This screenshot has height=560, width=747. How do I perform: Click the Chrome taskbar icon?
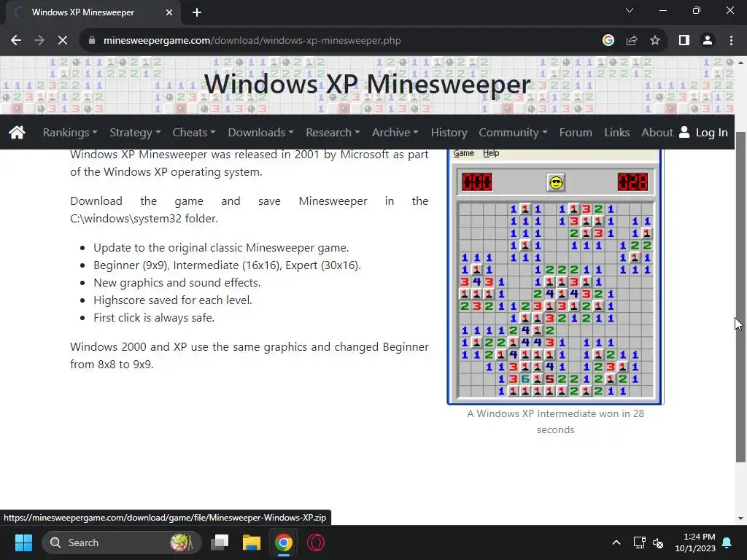[x=284, y=542]
